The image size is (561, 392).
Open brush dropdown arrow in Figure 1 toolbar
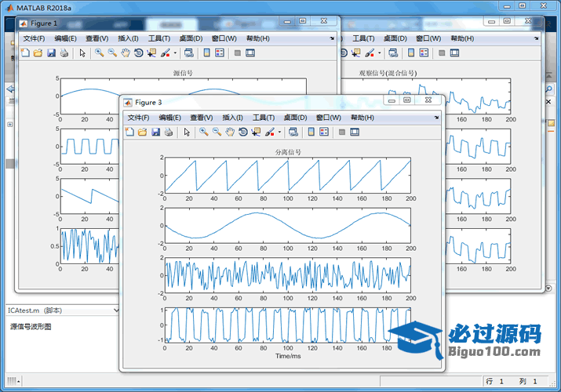[175, 53]
